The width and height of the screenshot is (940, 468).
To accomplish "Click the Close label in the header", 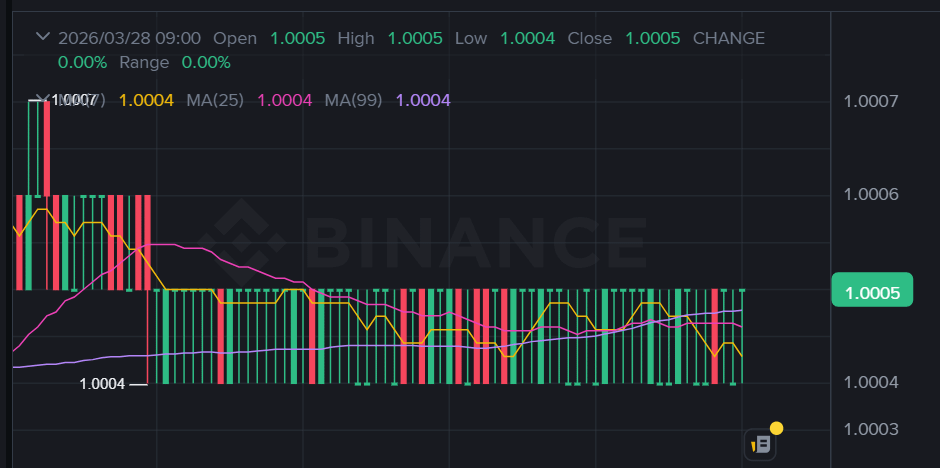I will [590, 39].
